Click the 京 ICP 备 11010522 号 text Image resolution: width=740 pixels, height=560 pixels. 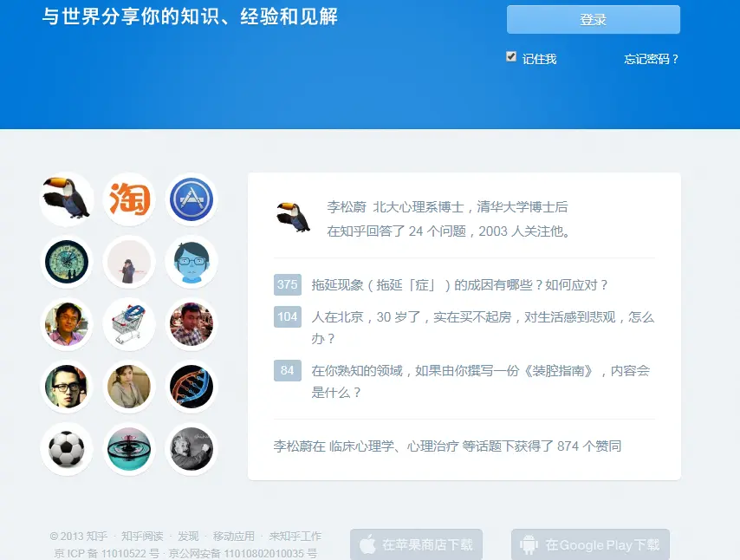[x=107, y=553]
